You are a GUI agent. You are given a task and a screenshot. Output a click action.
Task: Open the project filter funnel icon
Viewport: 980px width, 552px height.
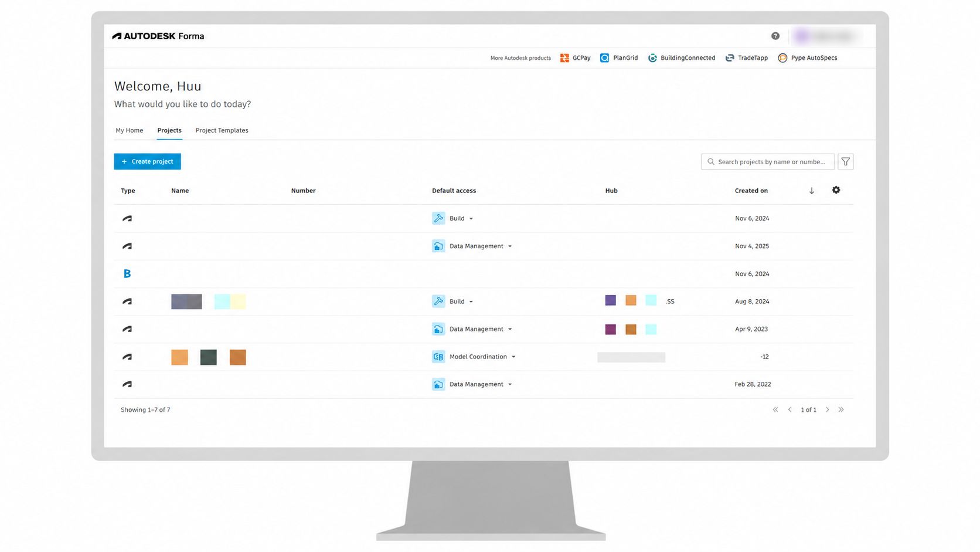click(845, 162)
